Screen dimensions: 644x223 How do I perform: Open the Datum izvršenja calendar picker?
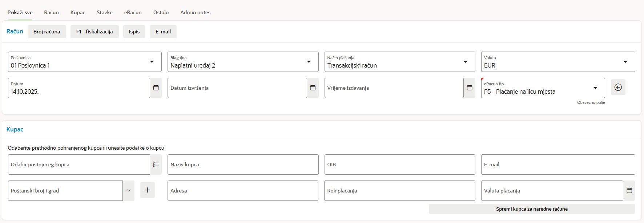pos(313,88)
